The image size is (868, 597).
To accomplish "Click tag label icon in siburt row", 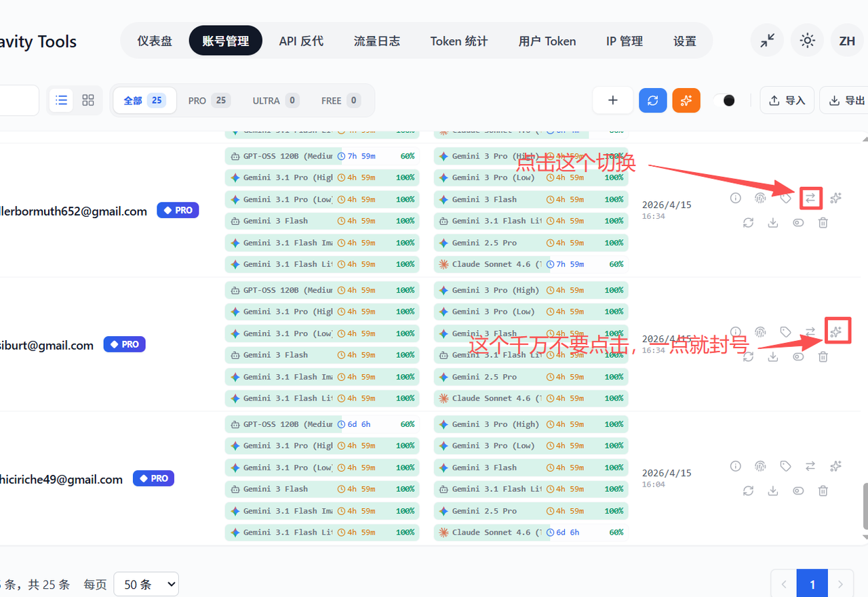I will 785,332.
